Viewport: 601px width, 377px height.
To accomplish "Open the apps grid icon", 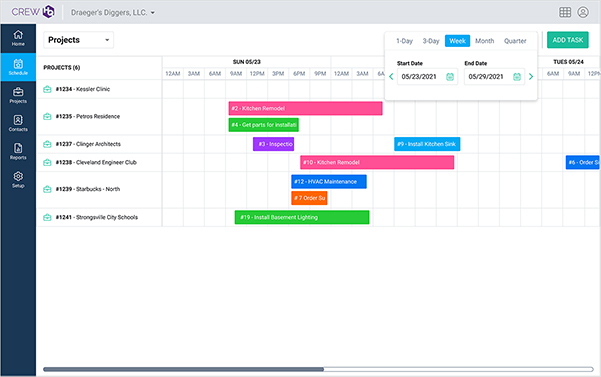I will click(565, 12).
